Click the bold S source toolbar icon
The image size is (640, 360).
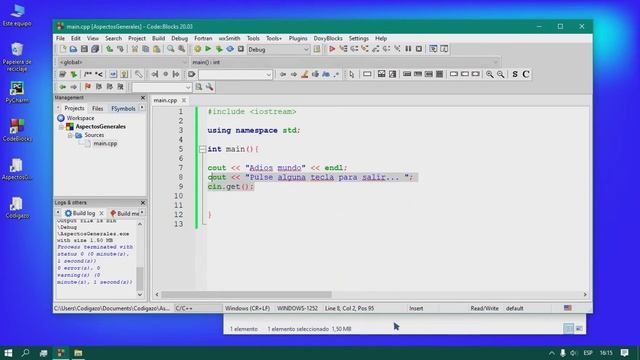(515, 74)
